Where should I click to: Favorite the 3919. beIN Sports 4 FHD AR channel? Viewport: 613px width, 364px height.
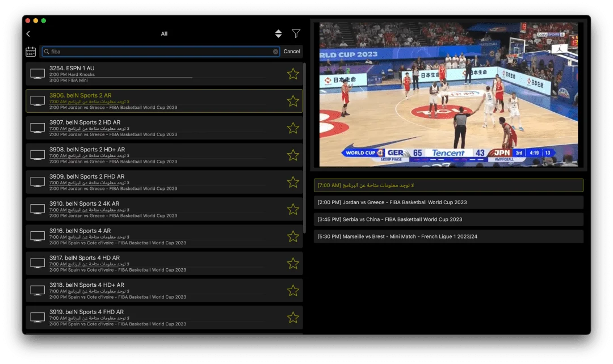click(293, 318)
